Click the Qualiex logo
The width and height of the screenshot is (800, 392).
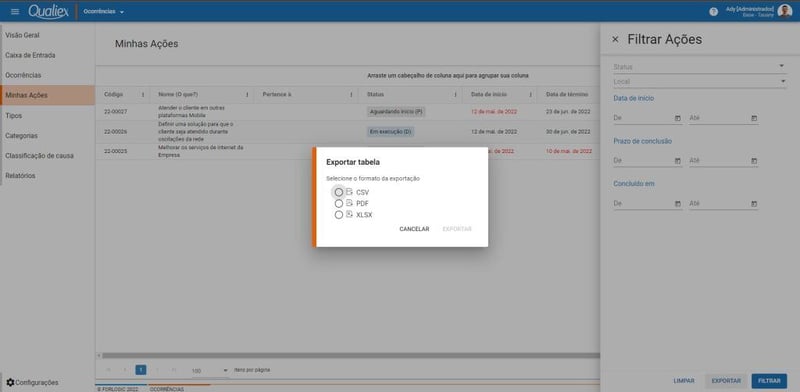(x=48, y=11)
